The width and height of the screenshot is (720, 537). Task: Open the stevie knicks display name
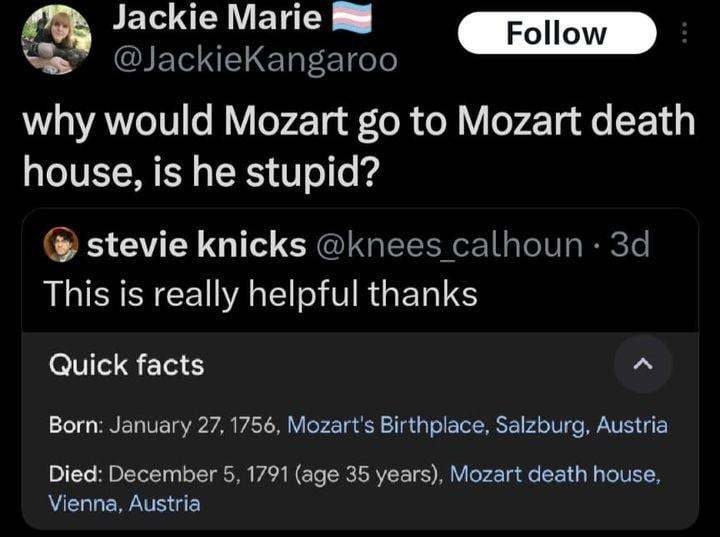point(197,245)
